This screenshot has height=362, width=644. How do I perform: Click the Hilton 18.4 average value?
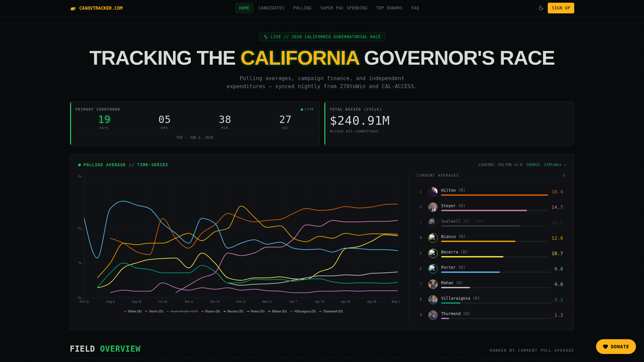[557, 192]
